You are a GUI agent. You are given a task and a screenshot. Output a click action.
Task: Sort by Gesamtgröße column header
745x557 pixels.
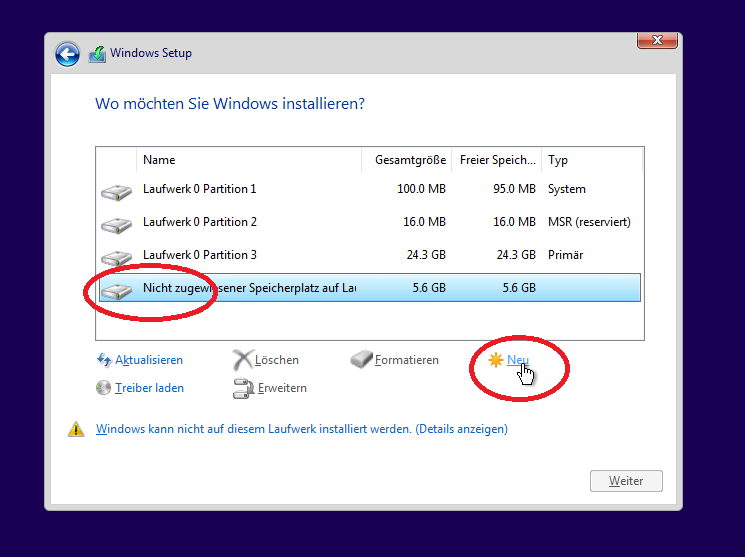[x=407, y=160]
